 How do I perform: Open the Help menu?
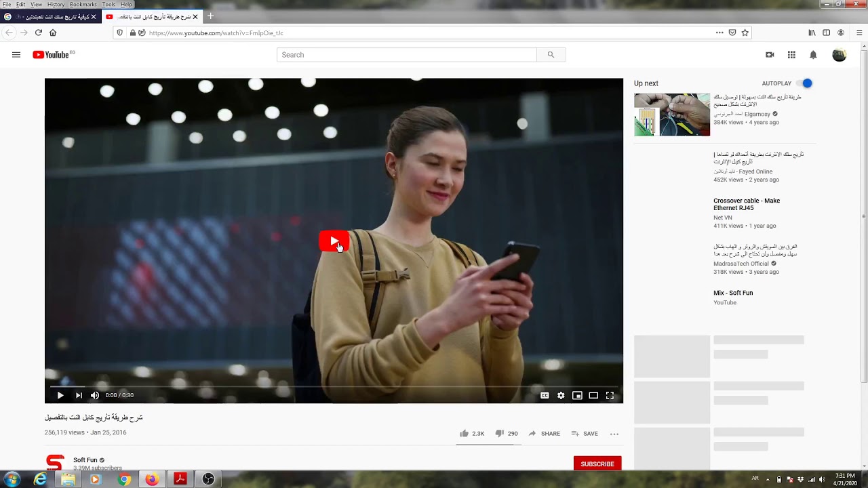click(127, 5)
